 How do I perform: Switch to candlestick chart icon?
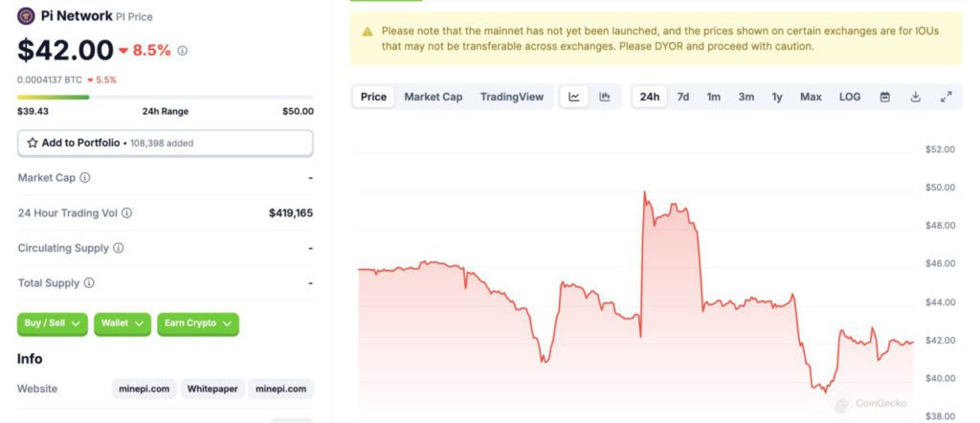[x=605, y=97]
